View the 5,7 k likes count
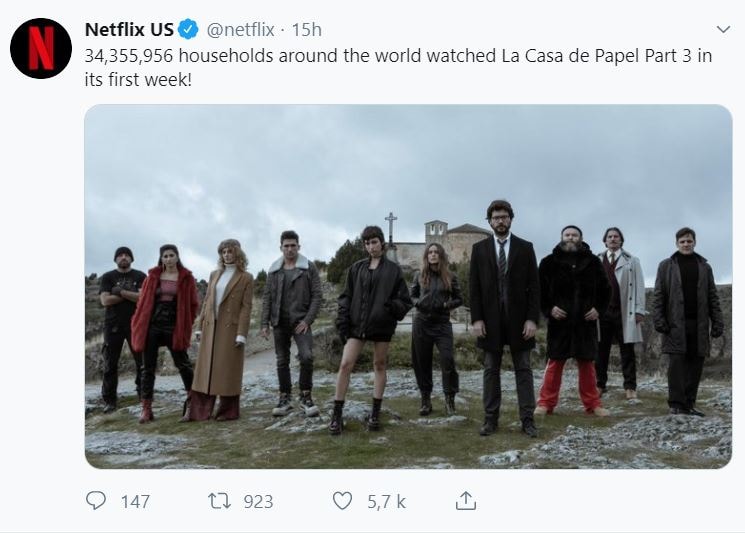This screenshot has height=533, width=745. click(x=386, y=502)
